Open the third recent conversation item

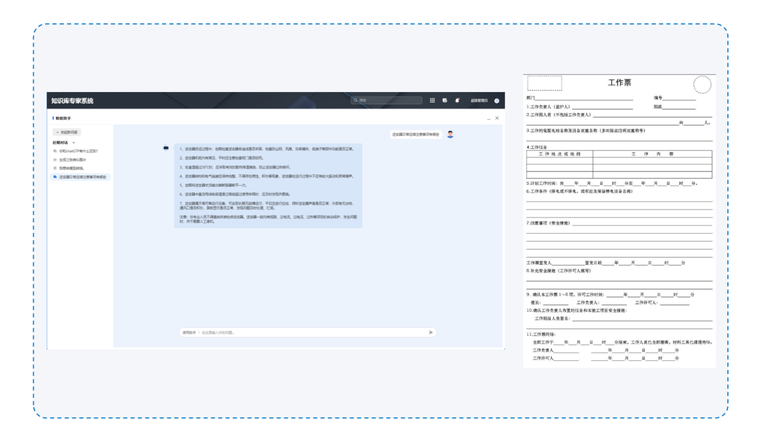tap(74, 167)
